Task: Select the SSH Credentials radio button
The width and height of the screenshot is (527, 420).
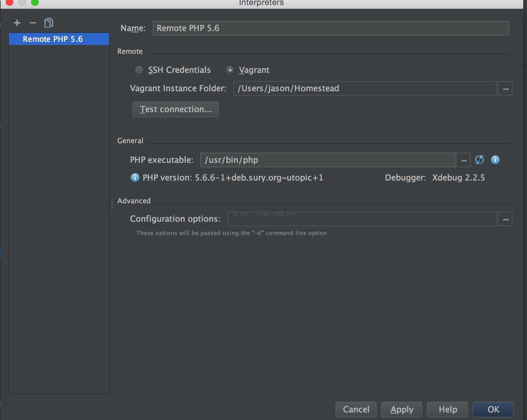Action: click(139, 70)
